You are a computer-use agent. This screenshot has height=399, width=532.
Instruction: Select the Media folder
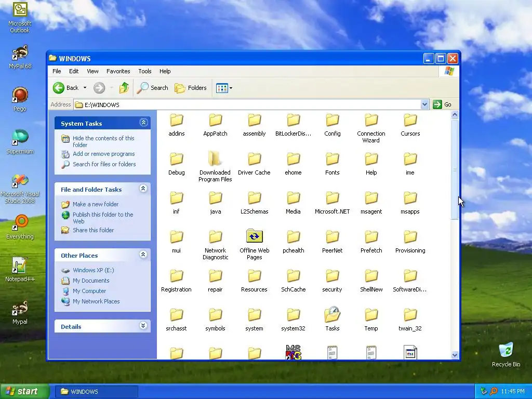(x=293, y=202)
